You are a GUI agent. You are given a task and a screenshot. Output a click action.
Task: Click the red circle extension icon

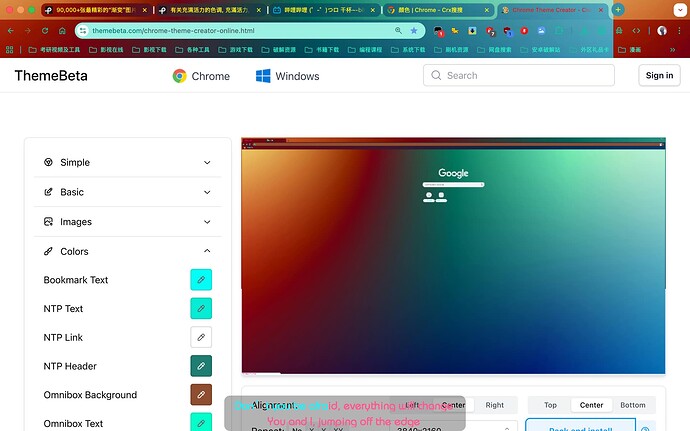pos(524,30)
